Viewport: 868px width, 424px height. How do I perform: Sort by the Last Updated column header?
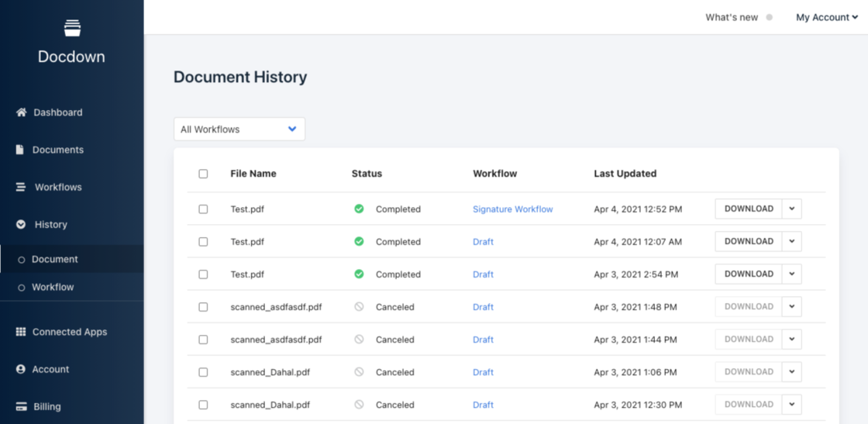coord(625,174)
